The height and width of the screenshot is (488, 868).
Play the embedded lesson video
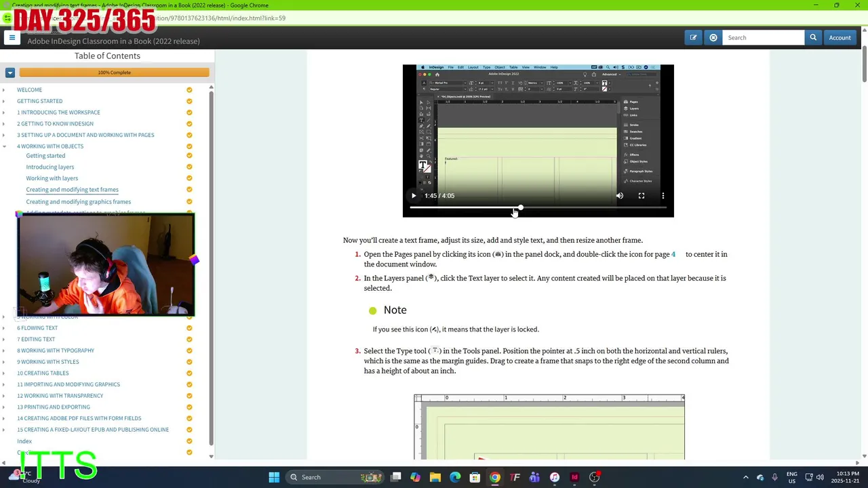[x=414, y=196]
